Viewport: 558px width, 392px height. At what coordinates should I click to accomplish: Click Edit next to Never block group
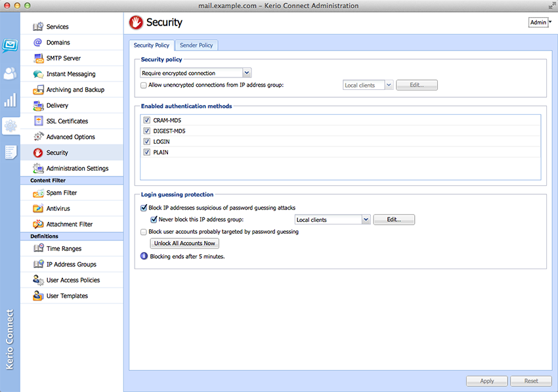coord(394,220)
